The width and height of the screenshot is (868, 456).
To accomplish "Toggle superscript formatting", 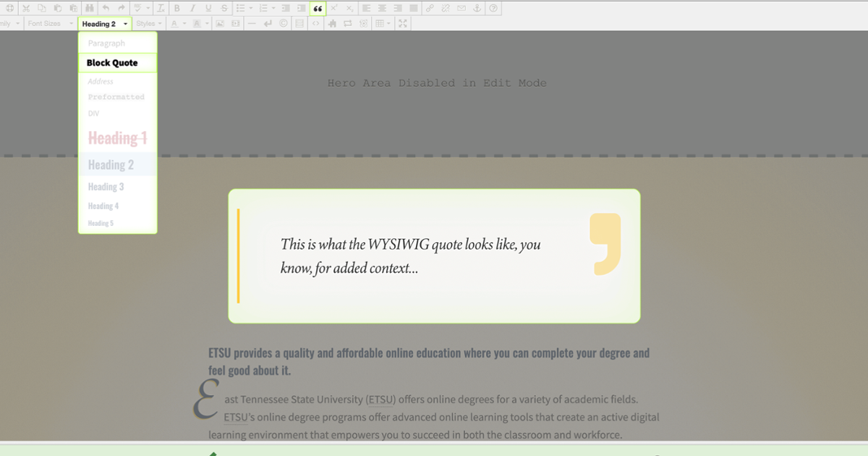I will coord(333,8).
